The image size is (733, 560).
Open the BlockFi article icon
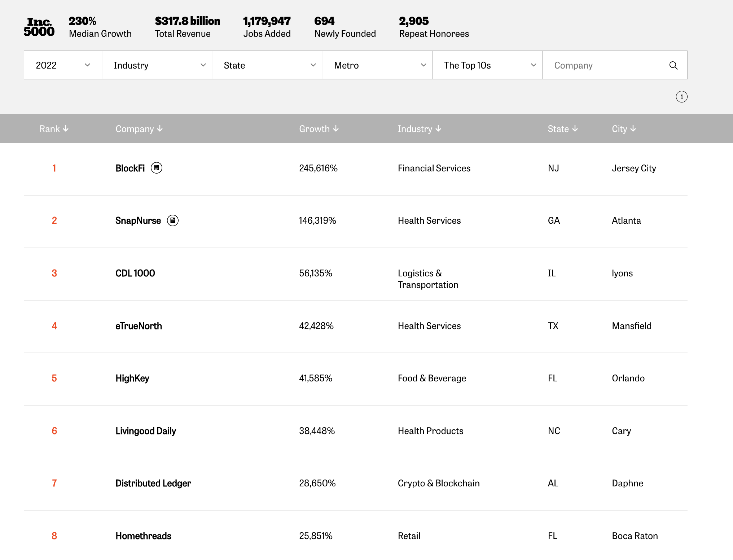157,168
